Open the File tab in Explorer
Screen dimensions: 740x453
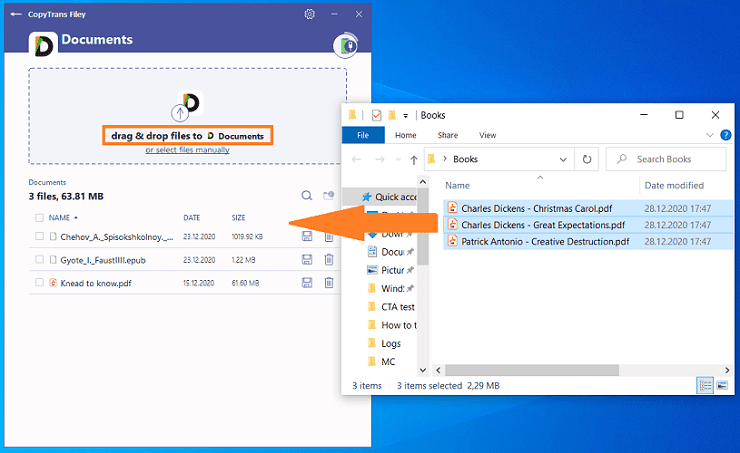coord(363,135)
